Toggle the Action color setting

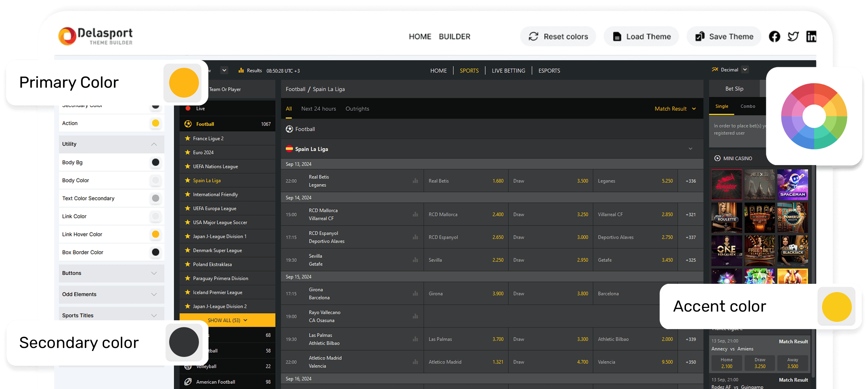[155, 123]
